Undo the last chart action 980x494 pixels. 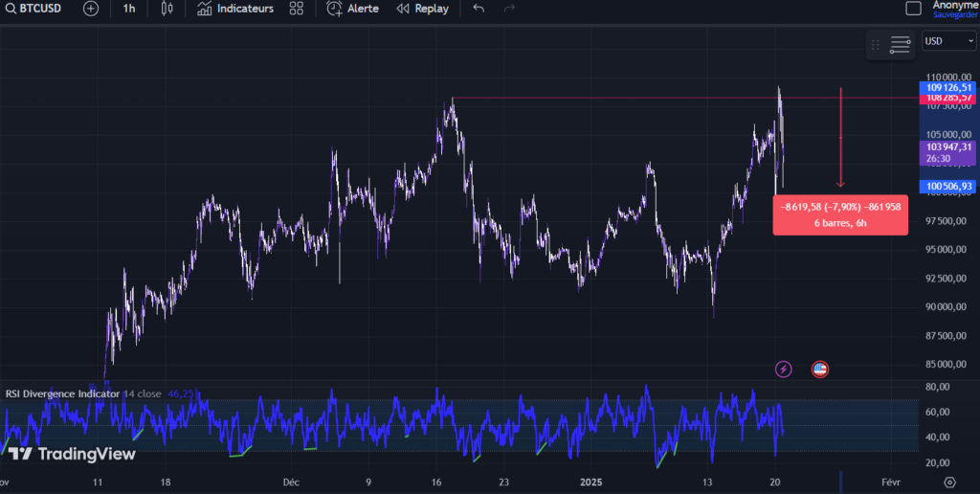click(479, 9)
